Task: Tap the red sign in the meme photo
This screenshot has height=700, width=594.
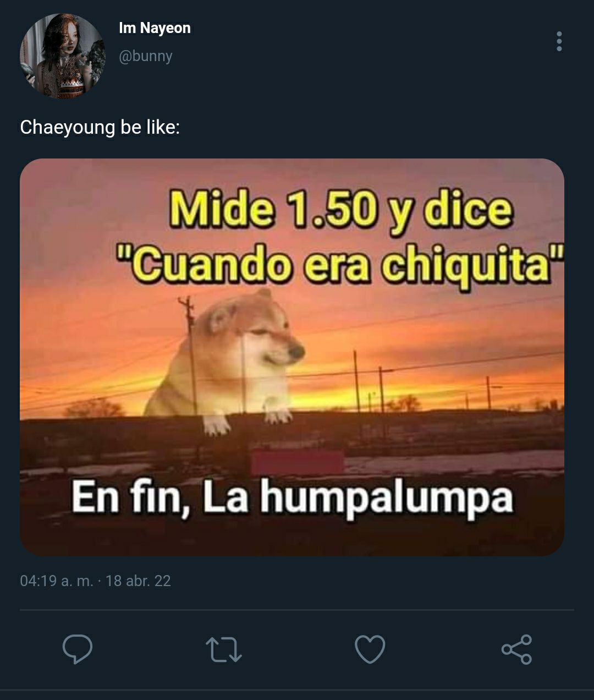Action: pos(297,461)
